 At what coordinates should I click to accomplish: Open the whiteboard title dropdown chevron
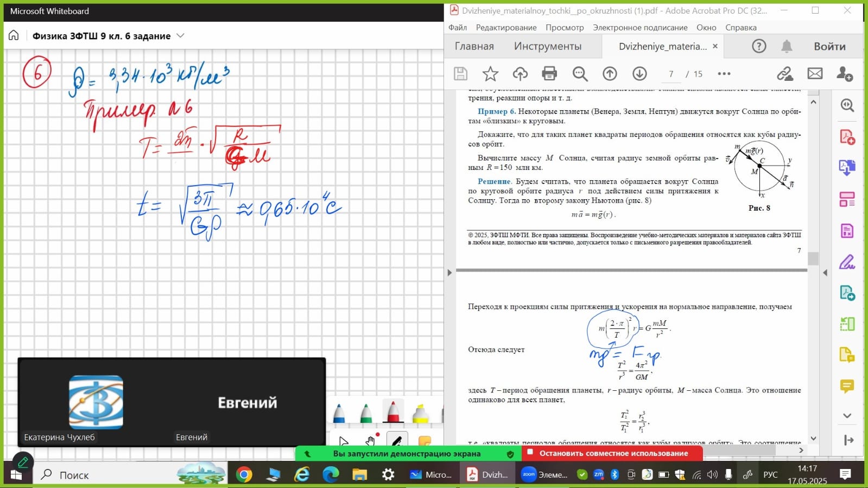click(181, 36)
